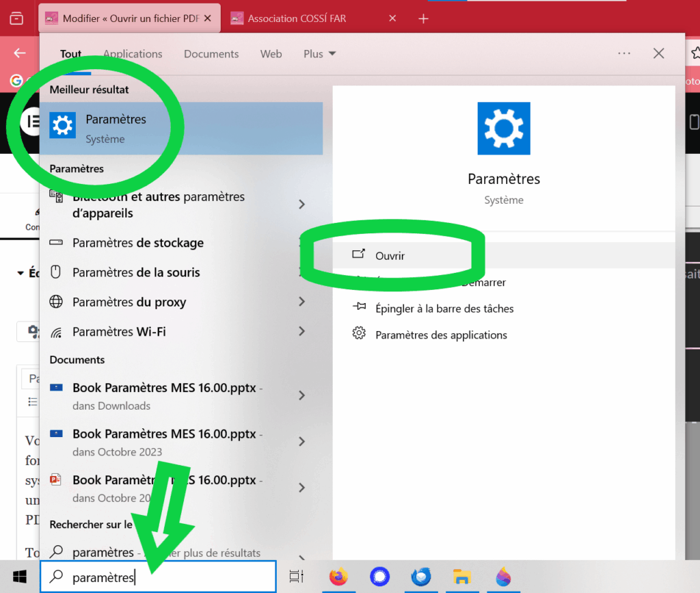The image size is (700, 593).
Task: Switch to the Documents search tab
Action: [x=211, y=53]
